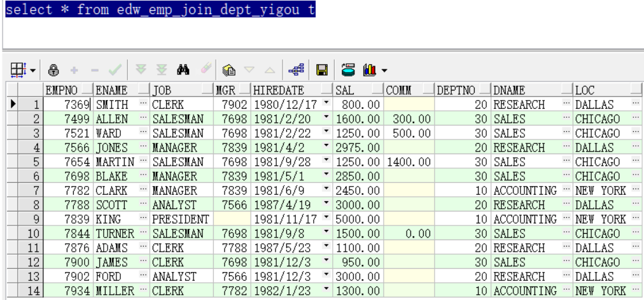This screenshot has height=300, width=644.
Task: Select row number 1 row header
Action: (31, 104)
